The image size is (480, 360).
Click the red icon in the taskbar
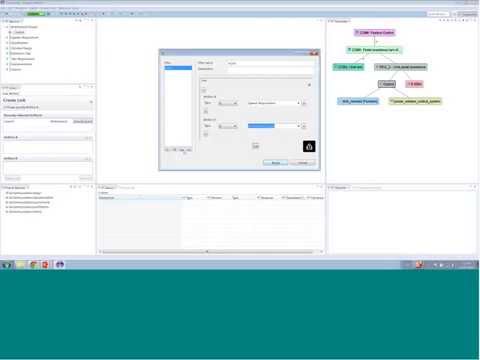pyautogui.click(x=45, y=265)
